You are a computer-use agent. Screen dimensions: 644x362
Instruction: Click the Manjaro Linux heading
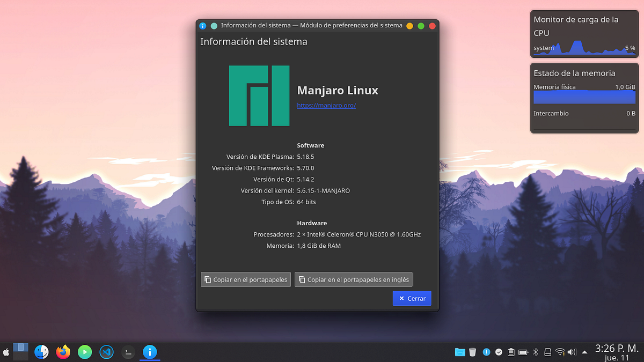coord(338,90)
